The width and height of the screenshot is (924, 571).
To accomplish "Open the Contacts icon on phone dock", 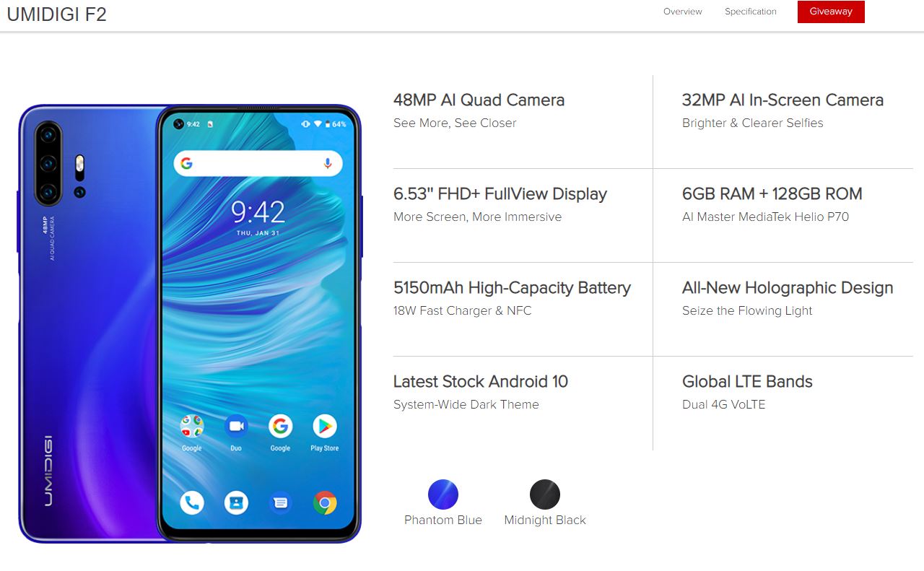I will coord(236,502).
